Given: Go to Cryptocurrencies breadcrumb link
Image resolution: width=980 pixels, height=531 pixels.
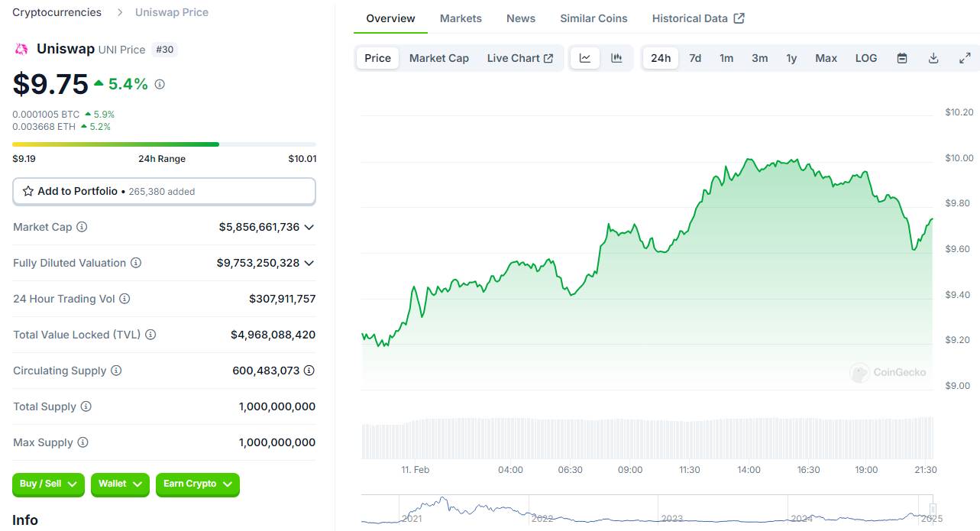Looking at the screenshot, I should (57, 12).
